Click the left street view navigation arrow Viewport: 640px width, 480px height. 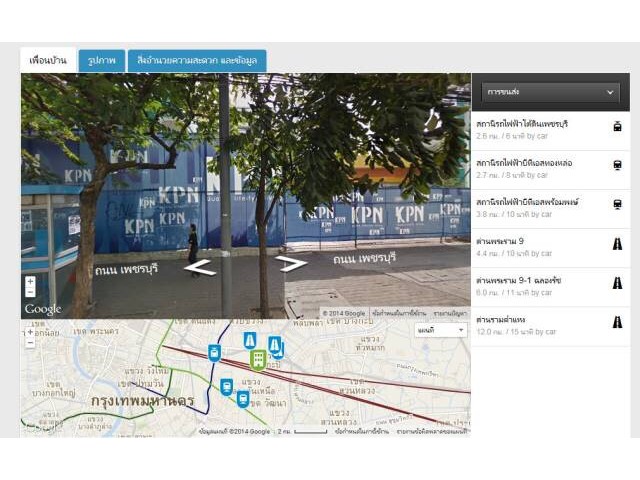(x=200, y=267)
